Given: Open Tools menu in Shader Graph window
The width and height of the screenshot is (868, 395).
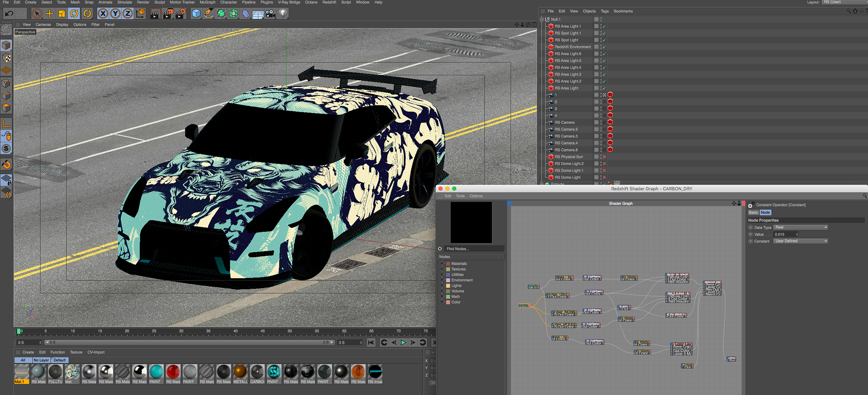Looking at the screenshot, I should point(460,196).
